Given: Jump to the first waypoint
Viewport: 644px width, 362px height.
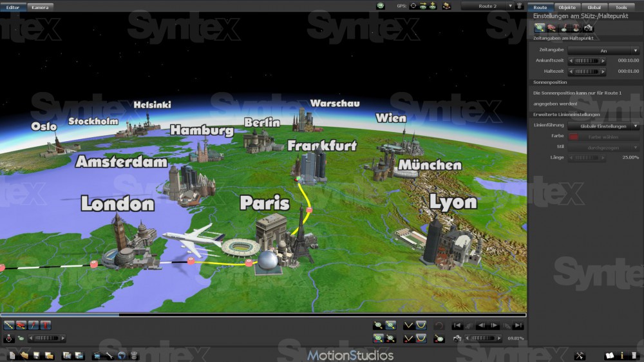Looking at the screenshot, I should [457, 325].
